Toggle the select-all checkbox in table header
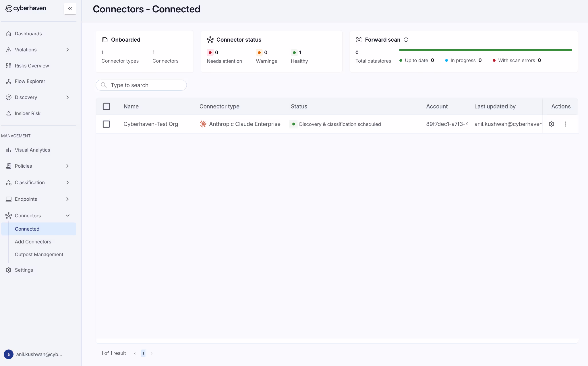The width and height of the screenshot is (588, 366). [x=106, y=106]
